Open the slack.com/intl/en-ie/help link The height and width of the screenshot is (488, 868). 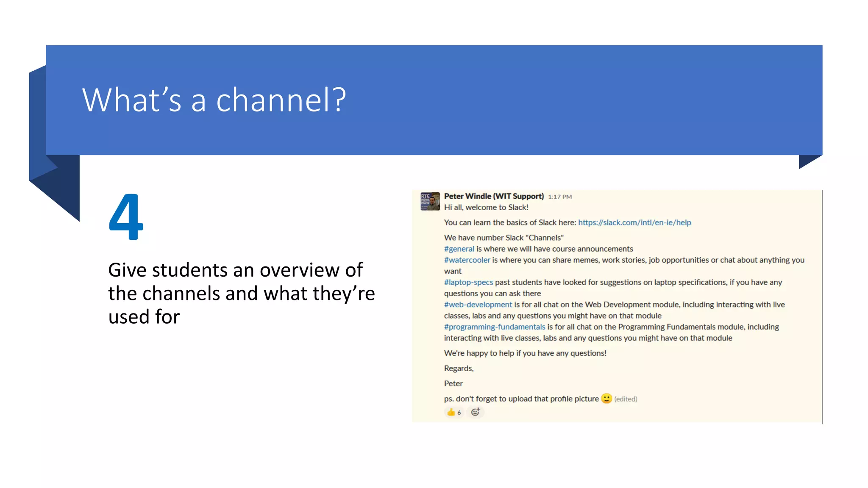[x=634, y=222]
